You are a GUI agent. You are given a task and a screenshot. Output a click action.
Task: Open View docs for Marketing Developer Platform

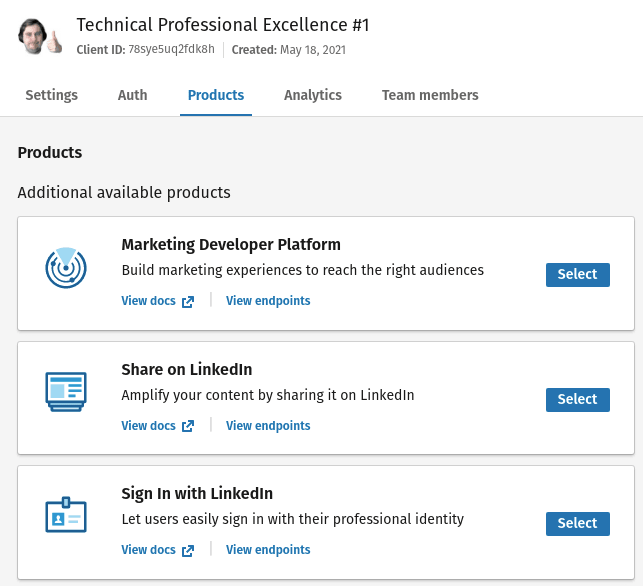(149, 301)
